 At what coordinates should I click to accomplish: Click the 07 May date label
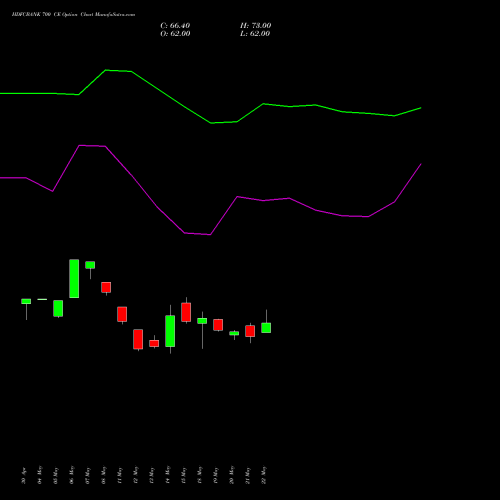(88, 476)
